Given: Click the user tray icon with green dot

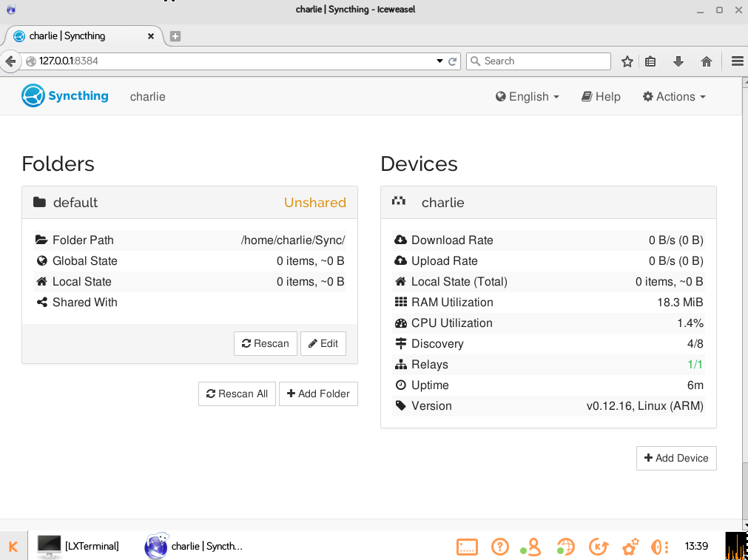Looking at the screenshot, I should pos(530,547).
